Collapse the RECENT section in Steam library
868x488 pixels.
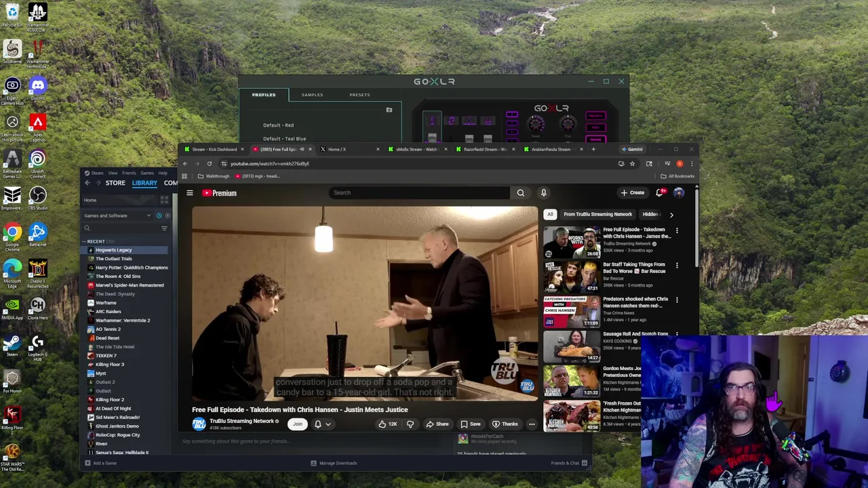click(84, 241)
